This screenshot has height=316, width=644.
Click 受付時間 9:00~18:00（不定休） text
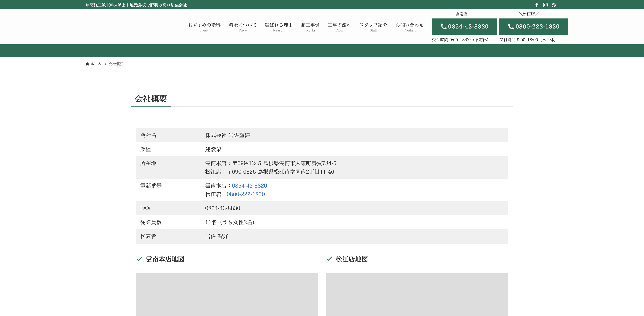[x=461, y=40]
